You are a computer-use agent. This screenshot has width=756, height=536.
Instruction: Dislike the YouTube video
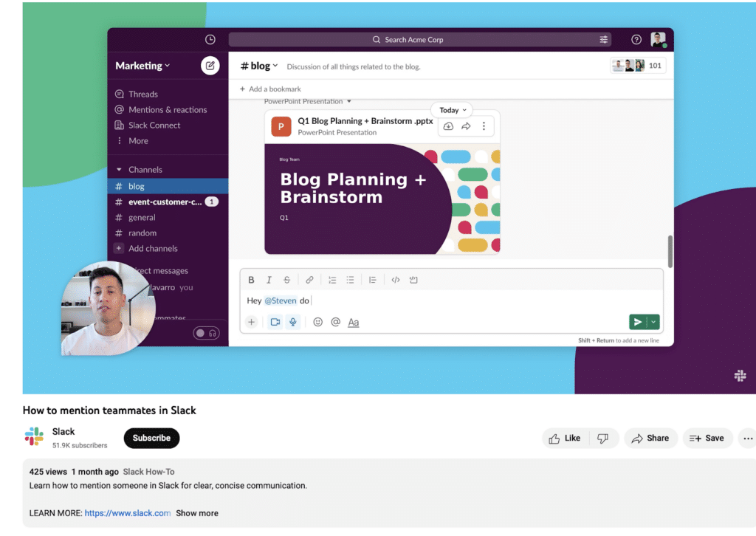[602, 438]
